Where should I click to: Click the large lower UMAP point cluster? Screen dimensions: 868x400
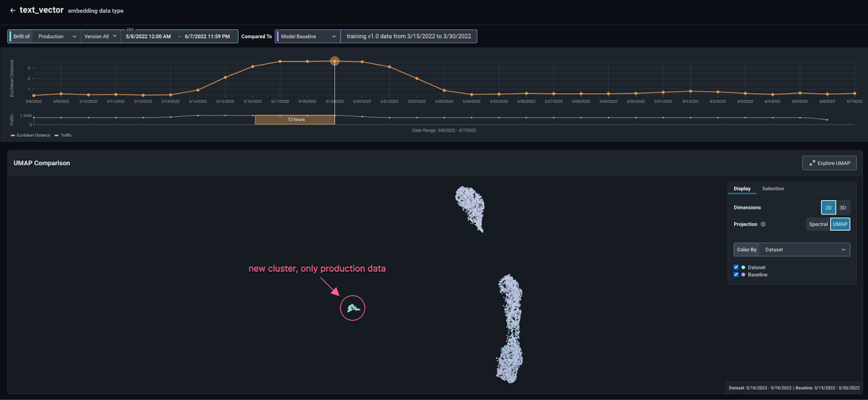510,329
